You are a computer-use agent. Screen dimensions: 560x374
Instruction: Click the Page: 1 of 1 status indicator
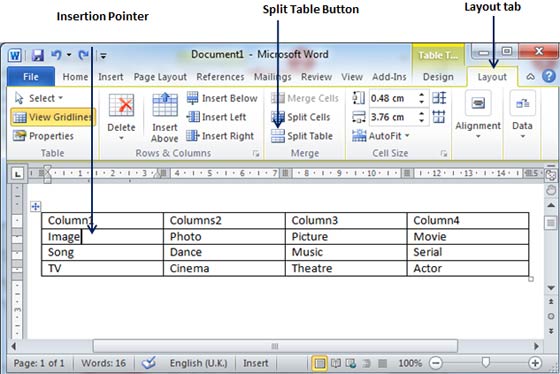(39, 363)
